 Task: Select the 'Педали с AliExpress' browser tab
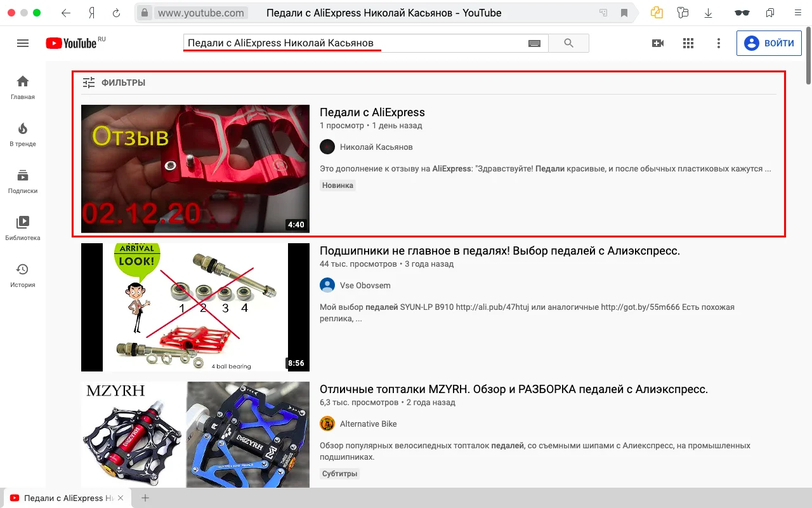[x=67, y=498]
